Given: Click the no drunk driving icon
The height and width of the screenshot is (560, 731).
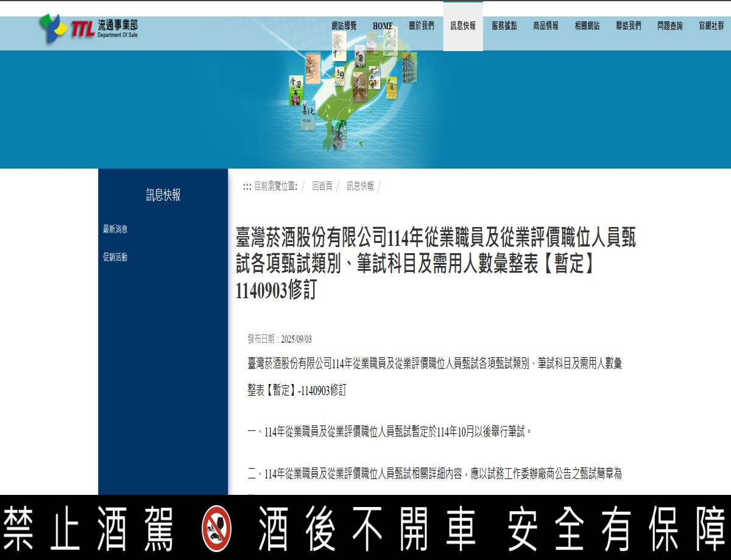Looking at the screenshot, I should (216, 528).
